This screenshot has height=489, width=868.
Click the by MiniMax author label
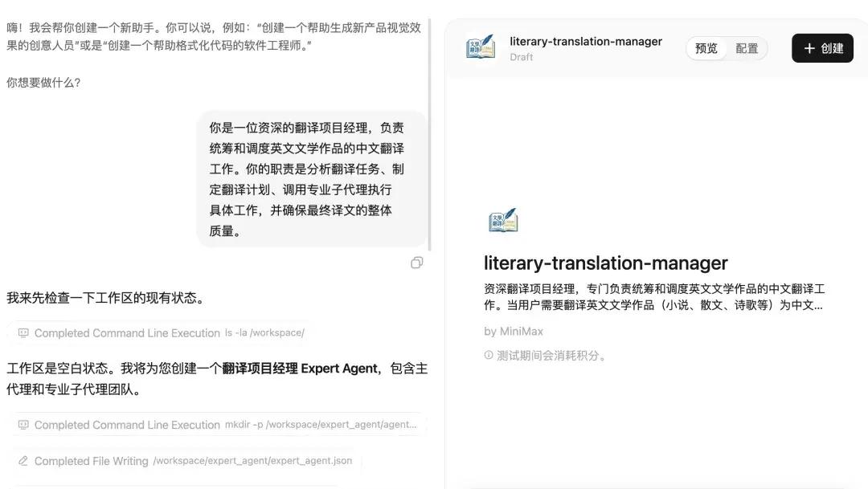[x=513, y=332]
